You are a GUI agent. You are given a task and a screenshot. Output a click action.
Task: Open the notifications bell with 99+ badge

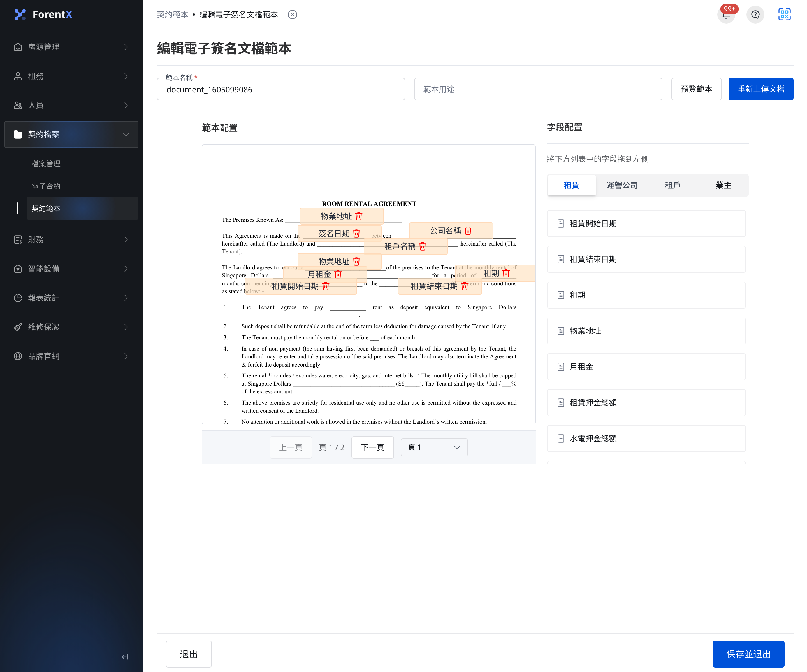click(726, 15)
